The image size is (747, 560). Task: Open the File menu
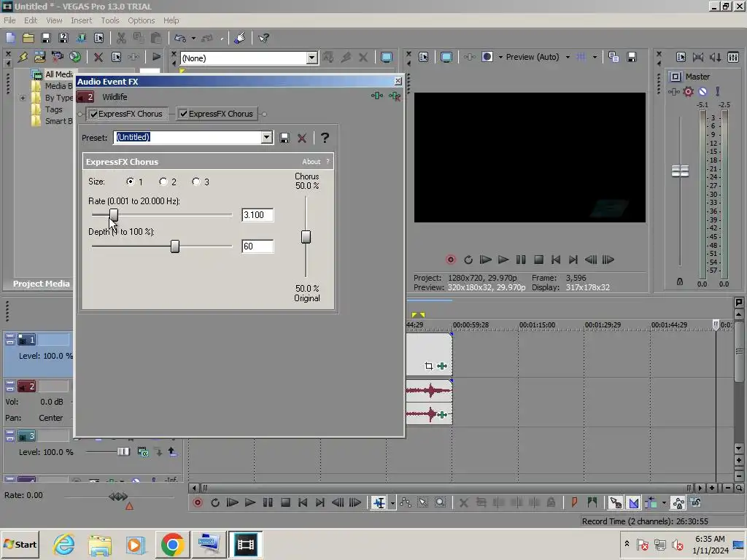[x=9, y=20]
